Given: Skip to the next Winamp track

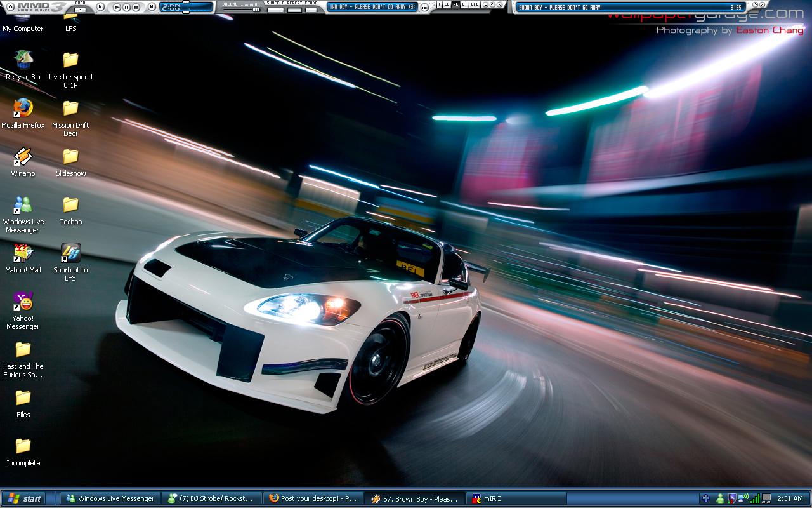Looking at the screenshot, I should (x=151, y=7).
